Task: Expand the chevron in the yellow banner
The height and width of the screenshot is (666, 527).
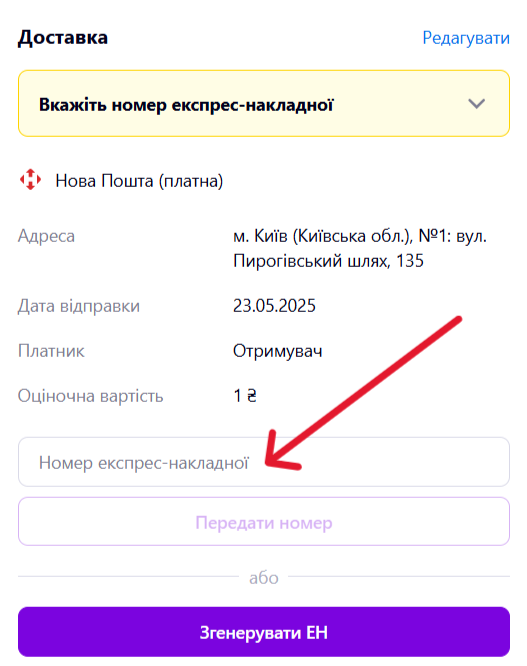Action: 476,104
